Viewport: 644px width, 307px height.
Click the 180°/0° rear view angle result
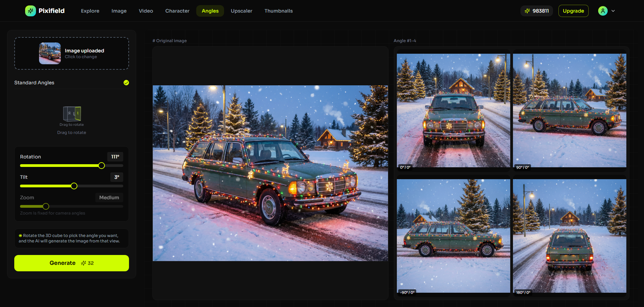pos(570,236)
